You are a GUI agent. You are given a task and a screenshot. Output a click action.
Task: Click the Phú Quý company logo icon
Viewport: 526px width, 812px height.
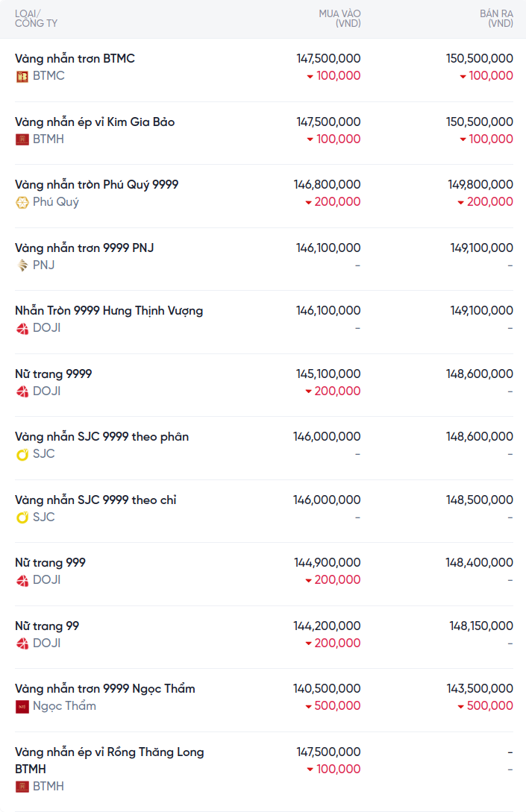click(x=22, y=202)
